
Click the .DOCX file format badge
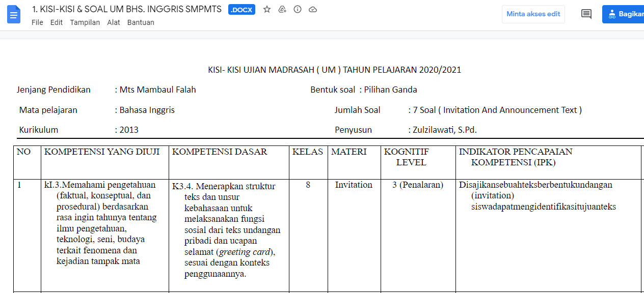242,9
